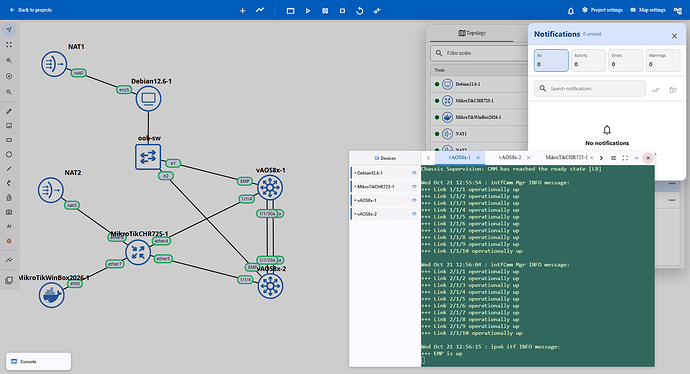Switch to the MikroTikCHR725-1 console tab
This screenshot has height=374, width=690.
566,158
